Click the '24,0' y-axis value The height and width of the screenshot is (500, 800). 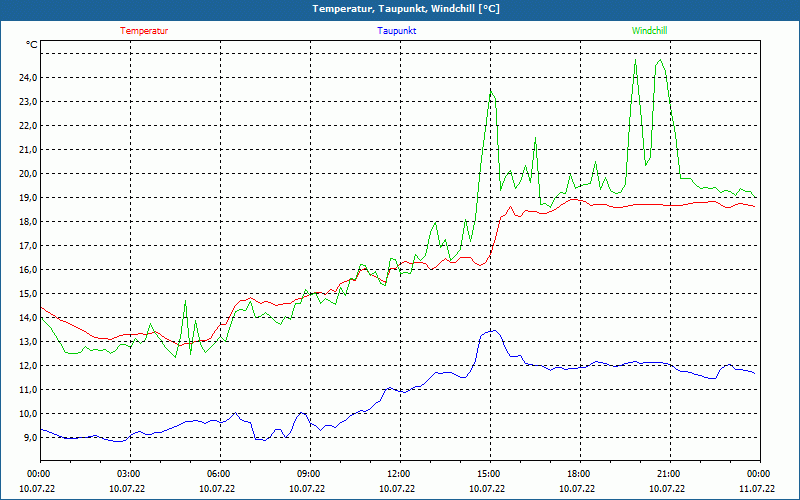[x=28, y=78]
